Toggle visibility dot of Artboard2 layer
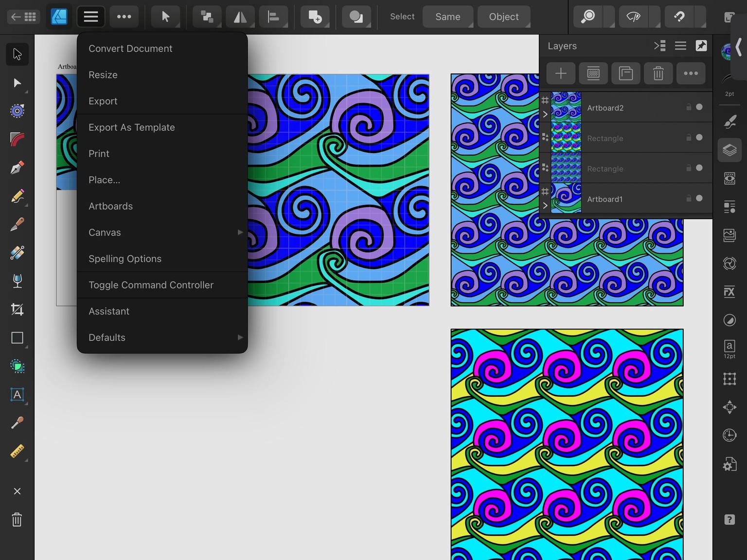 699,107
